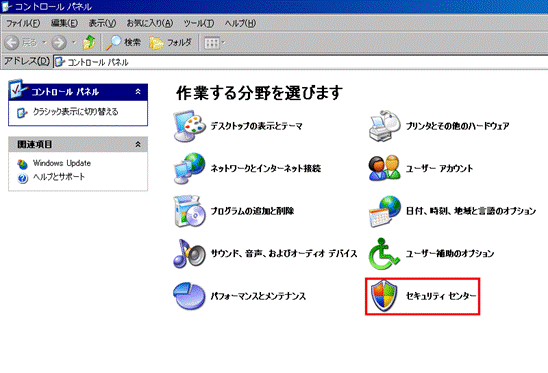The height and width of the screenshot is (373, 548).
Task: Click ヘルプとサポート link
Action: pos(59,177)
